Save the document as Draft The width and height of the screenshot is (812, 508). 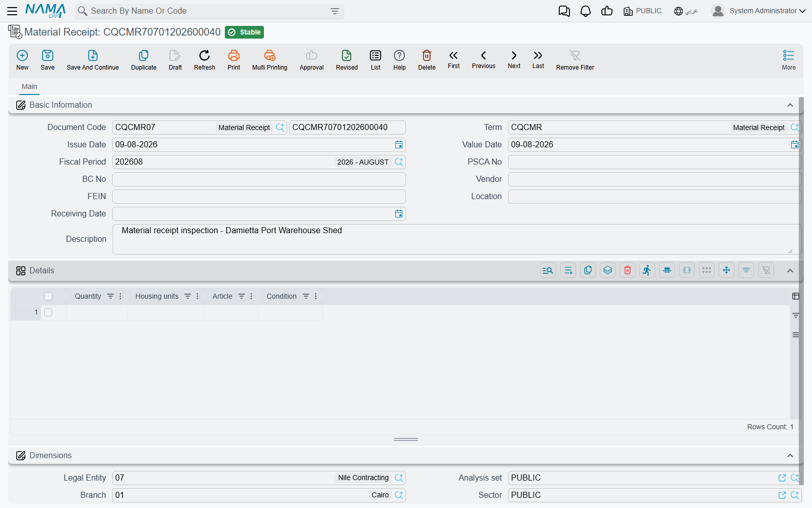coord(175,60)
